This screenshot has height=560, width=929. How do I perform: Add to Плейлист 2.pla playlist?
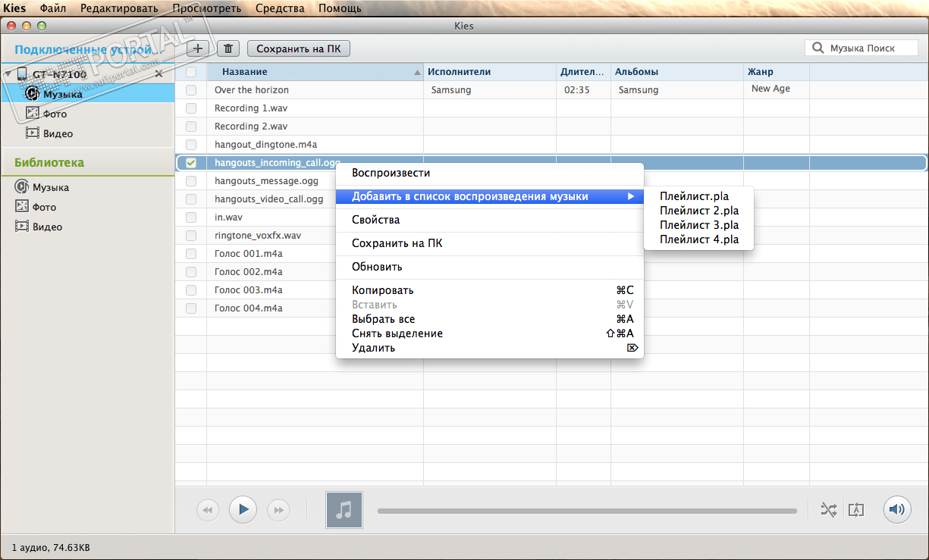[x=698, y=211]
